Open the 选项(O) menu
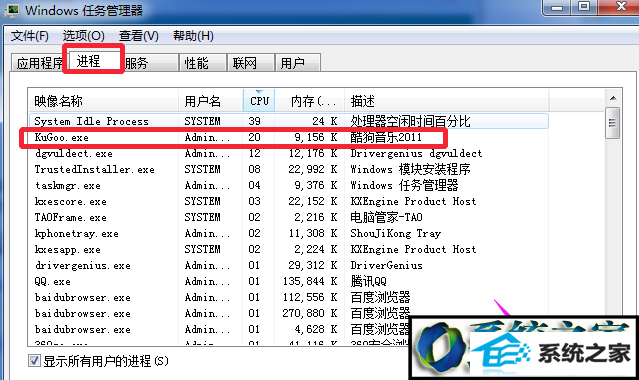Viewport: 639px width, 380px height. [x=83, y=36]
